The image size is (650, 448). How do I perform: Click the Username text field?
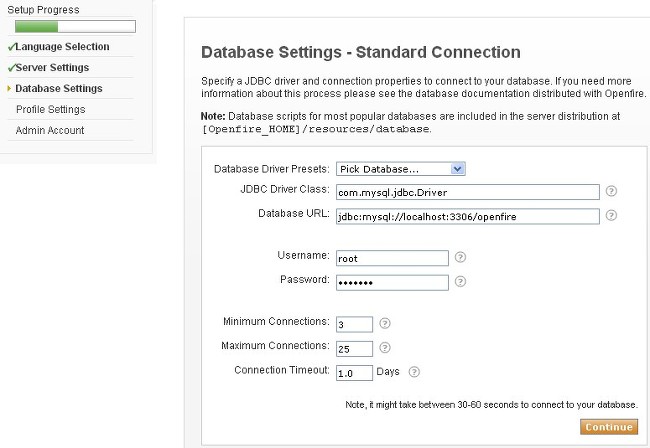click(391, 258)
